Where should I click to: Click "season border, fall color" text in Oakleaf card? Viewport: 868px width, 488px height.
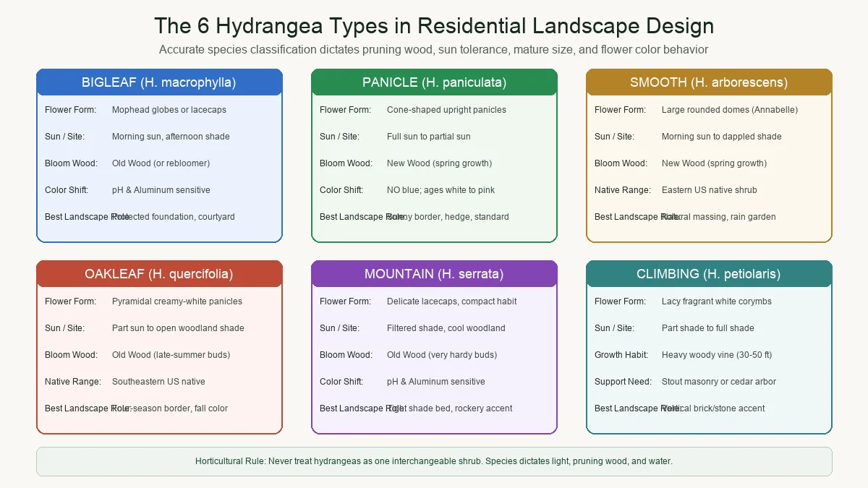(x=178, y=408)
